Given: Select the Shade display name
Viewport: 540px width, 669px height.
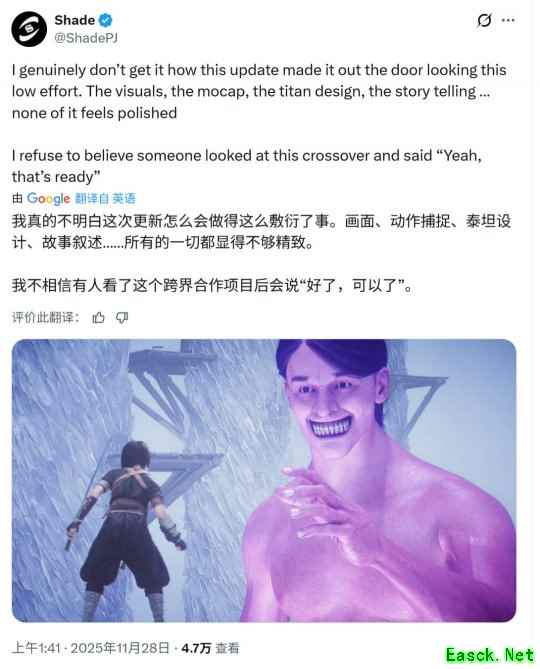Looking at the screenshot, I should 75,20.
